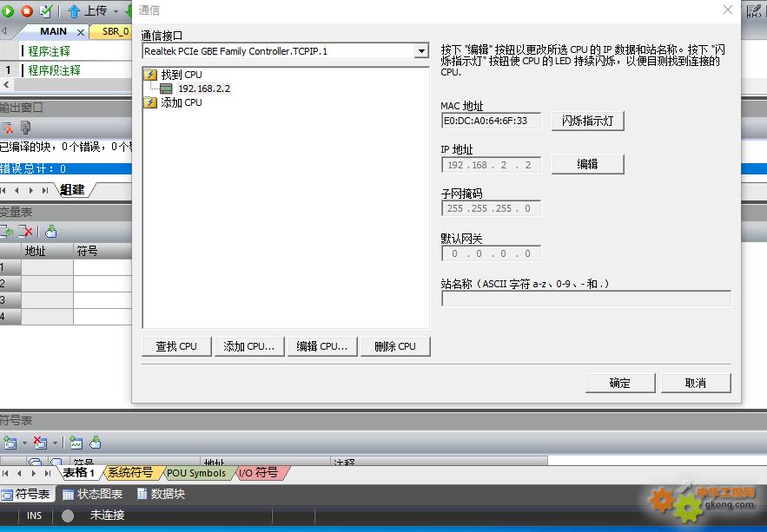This screenshot has width=767, height=532.
Task: Open the 符号表 panel tab
Action: click(x=27, y=495)
